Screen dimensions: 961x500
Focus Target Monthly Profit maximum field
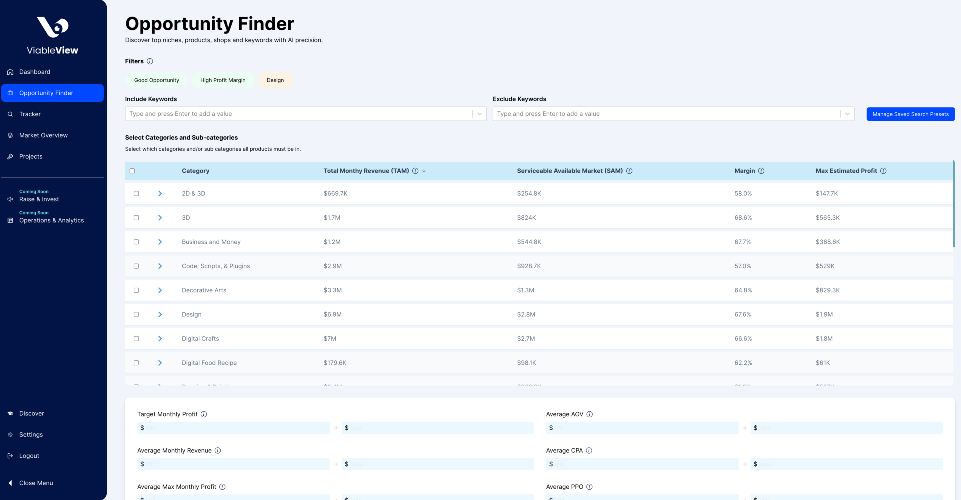point(438,428)
